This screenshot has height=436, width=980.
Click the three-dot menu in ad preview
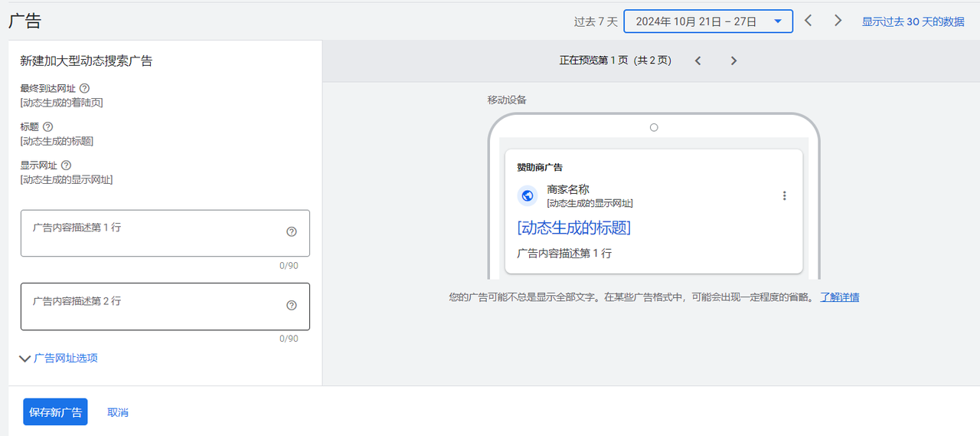point(784,196)
